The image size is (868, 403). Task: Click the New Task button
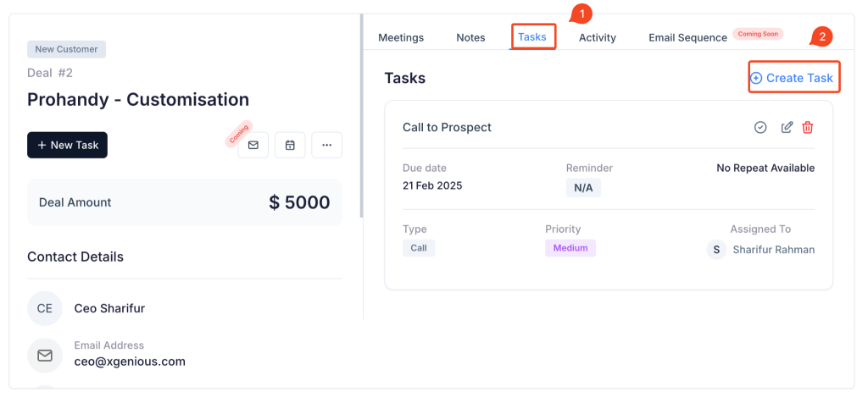point(67,146)
